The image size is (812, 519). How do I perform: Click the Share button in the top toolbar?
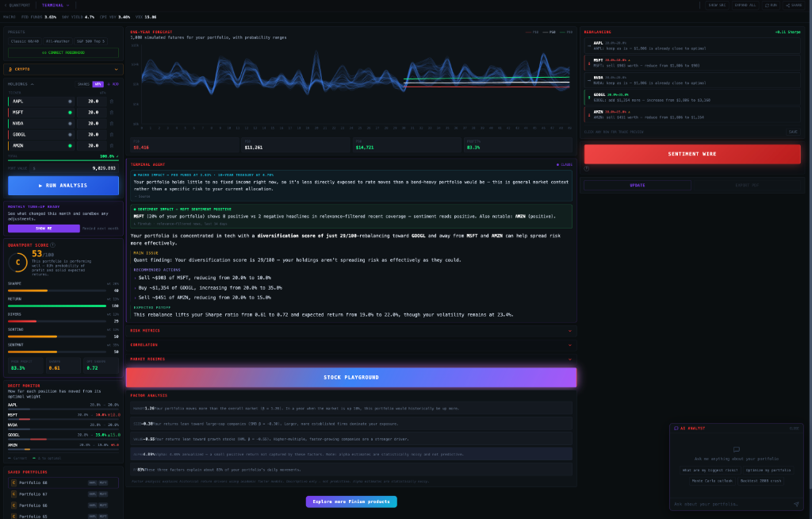point(793,6)
